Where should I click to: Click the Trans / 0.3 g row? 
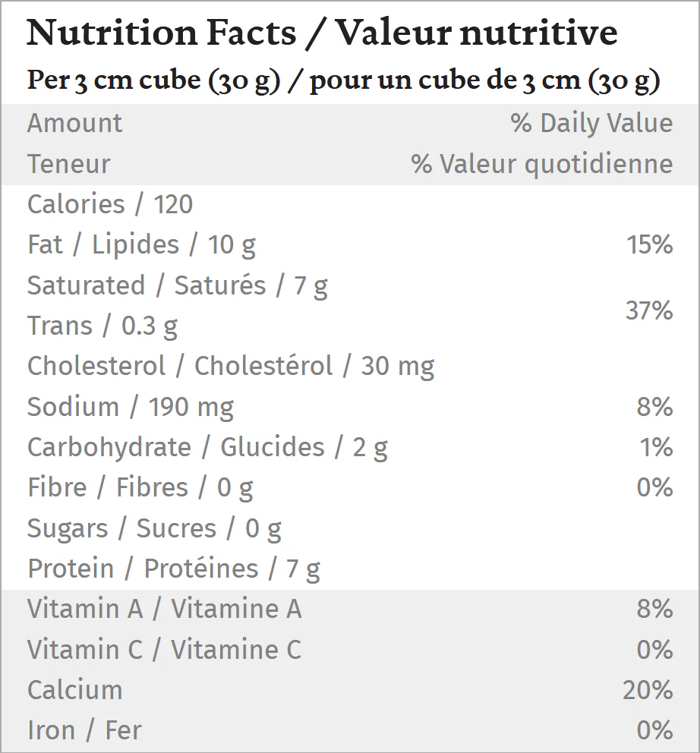(102, 326)
